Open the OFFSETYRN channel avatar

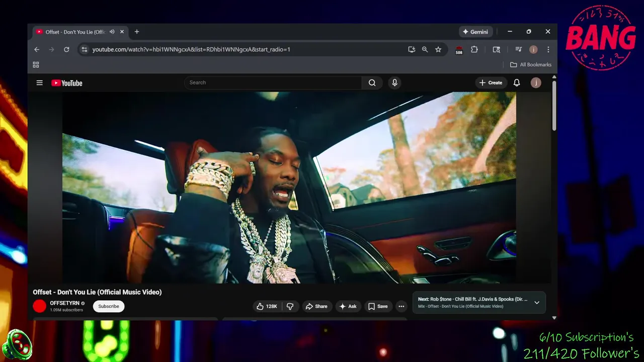point(39,306)
